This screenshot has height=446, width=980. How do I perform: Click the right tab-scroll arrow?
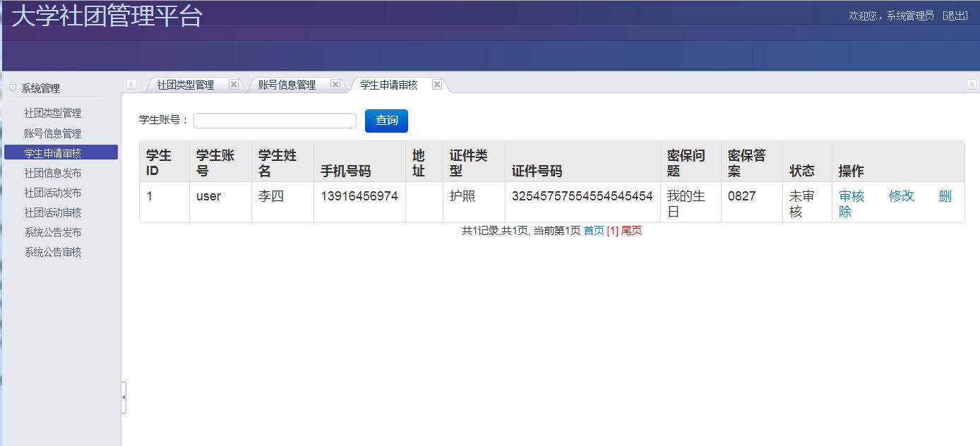pyautogui.click(x=972, y=83)
